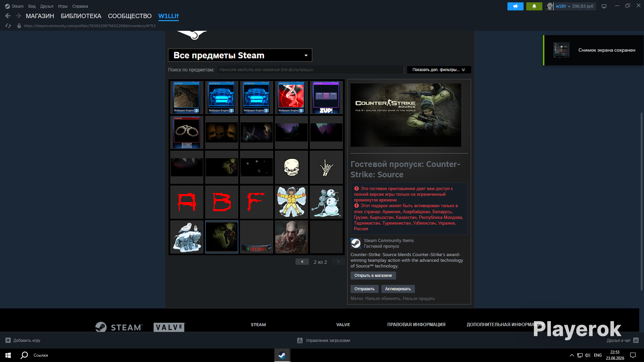Switch to the СООБЩЕСТВО tab
This screenshot has width=644, height=362.
pyautogui.click(x=130, y=16)
